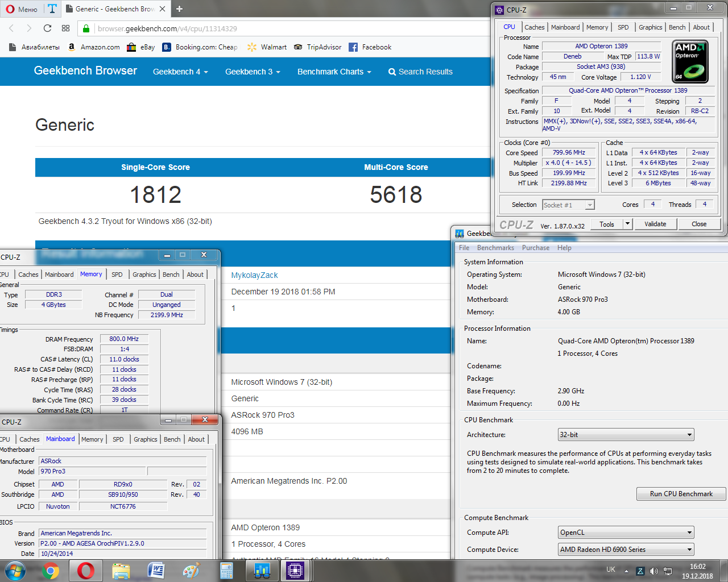Open the Compute API OpenCL dropdown

(626, 533)
